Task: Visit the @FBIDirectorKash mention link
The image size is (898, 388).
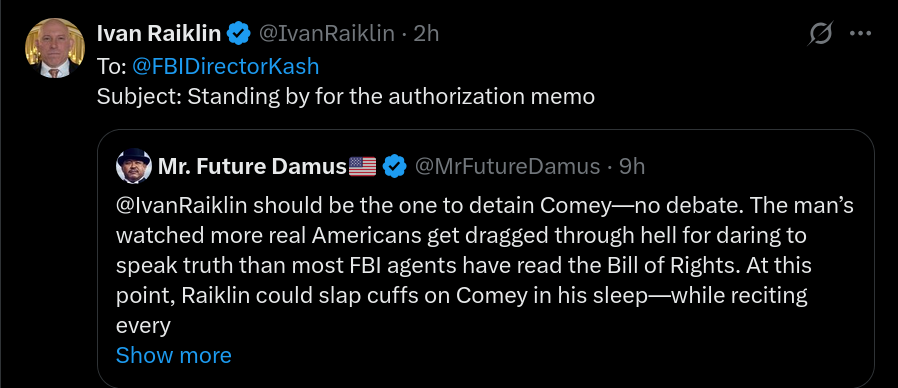Action: (225, 66)
